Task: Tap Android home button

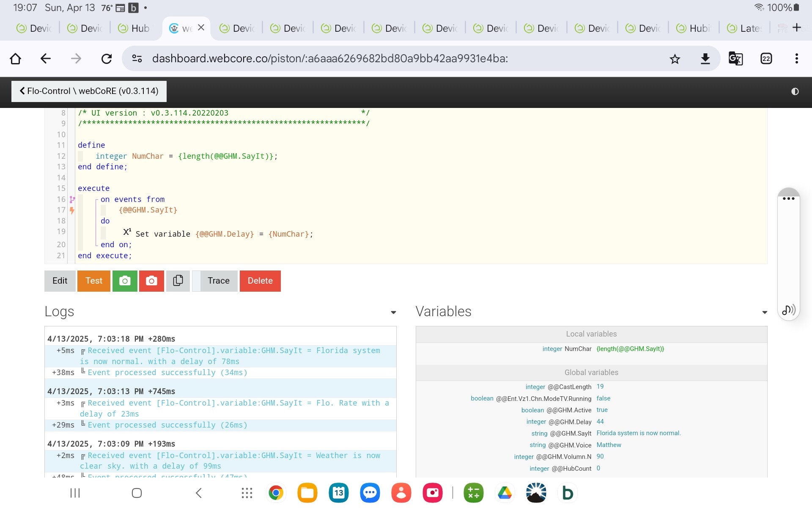Action: (137, 493)
